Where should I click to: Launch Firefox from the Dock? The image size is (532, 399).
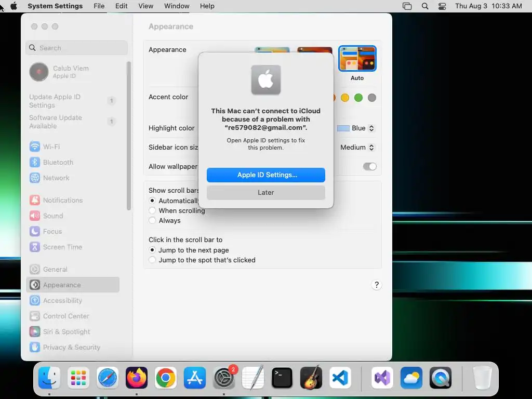point(137,378)
